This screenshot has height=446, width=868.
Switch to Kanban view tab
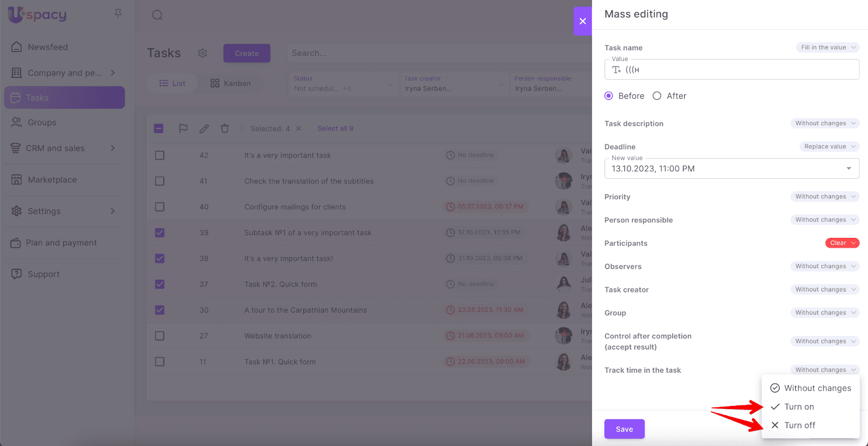pos(231,83)
